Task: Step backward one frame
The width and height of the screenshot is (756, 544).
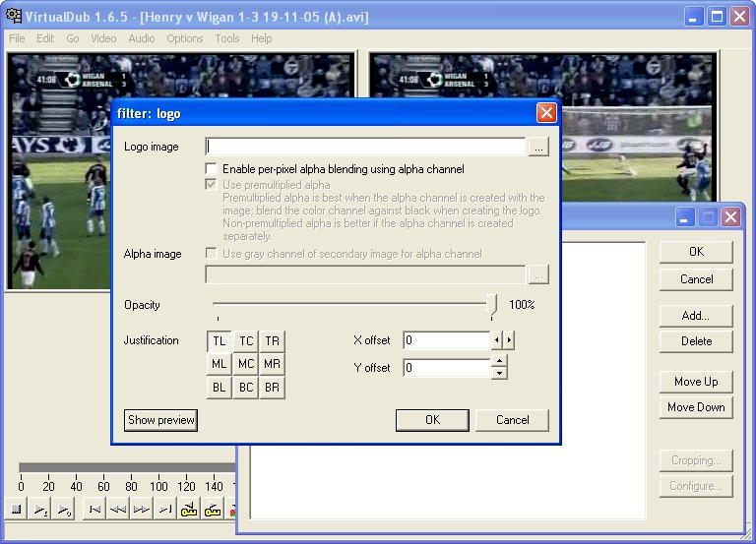Action: (x=118, y=509)
